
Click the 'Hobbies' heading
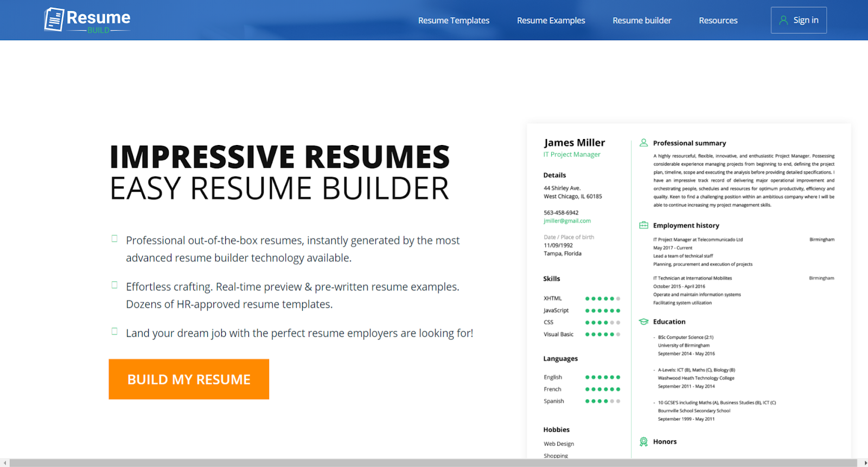[556, 430]
